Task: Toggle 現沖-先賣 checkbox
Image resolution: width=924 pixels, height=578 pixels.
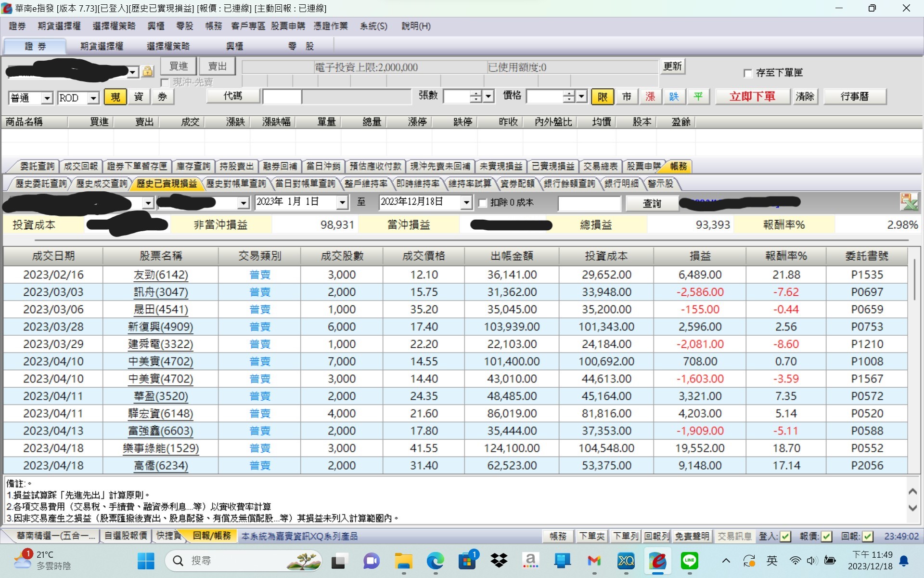Action: (x=165, y=82)
